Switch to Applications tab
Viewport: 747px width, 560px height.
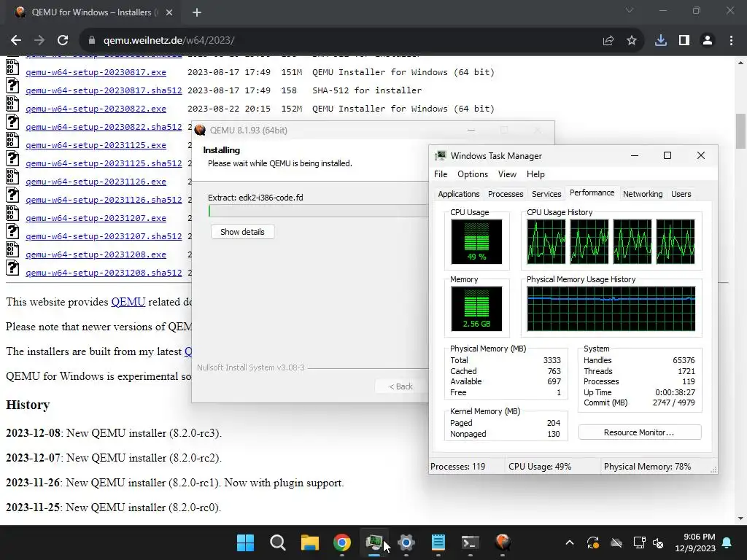point(459,194)
